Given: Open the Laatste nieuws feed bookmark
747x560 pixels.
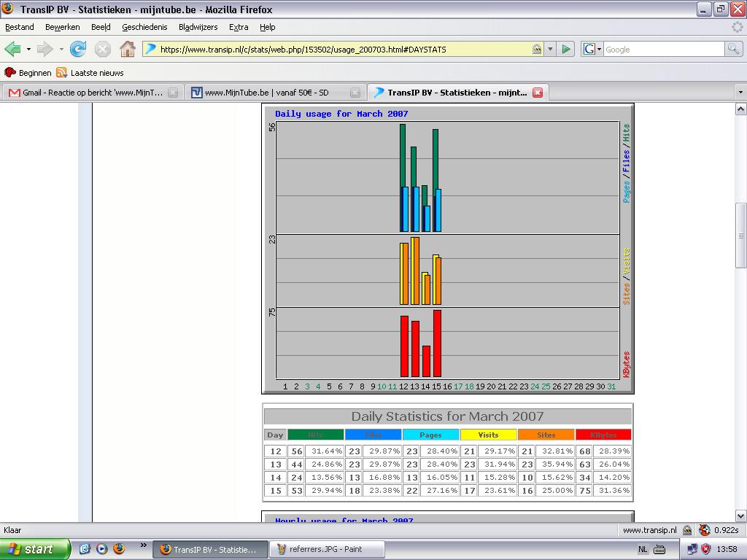Looking at the screenshot, I should (90, 73).
